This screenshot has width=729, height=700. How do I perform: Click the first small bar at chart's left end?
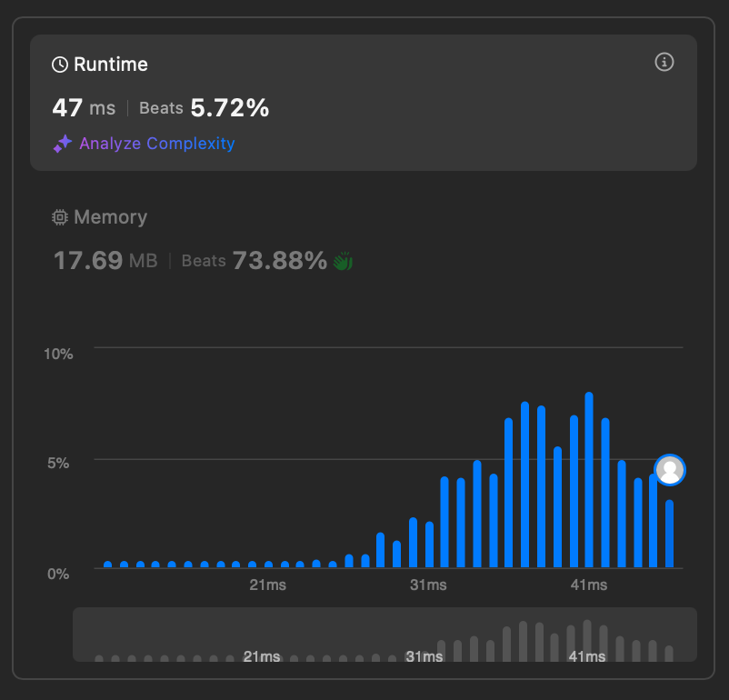click(108, 565)
